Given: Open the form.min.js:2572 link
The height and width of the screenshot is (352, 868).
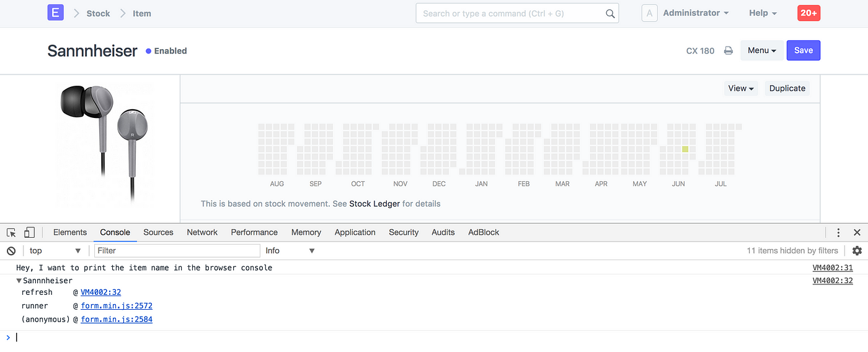Looking at the screenshot, I should tap(117, 306).
